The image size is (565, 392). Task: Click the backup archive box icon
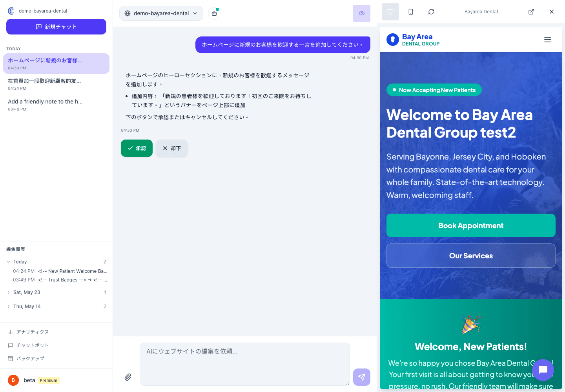[x=11, y=359]
